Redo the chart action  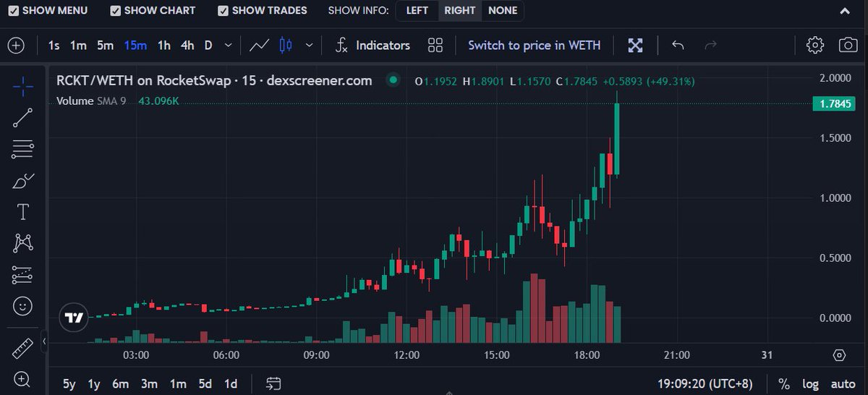(x=710, y=46)
